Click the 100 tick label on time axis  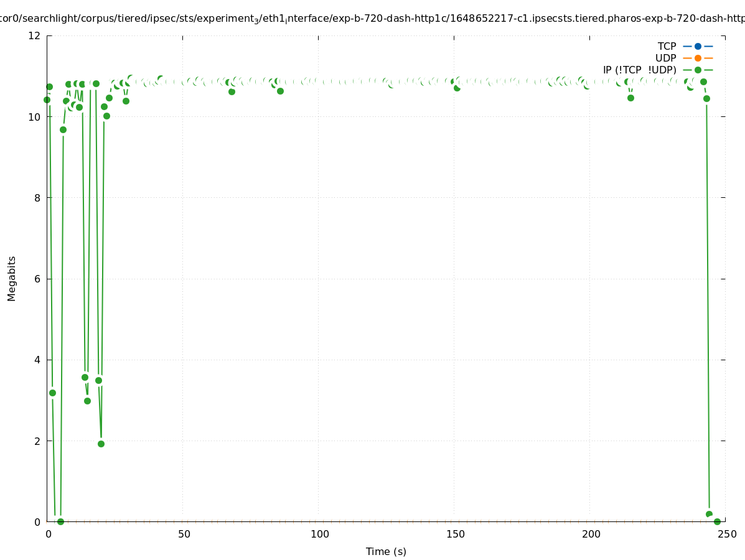click(x=319, y=534)
